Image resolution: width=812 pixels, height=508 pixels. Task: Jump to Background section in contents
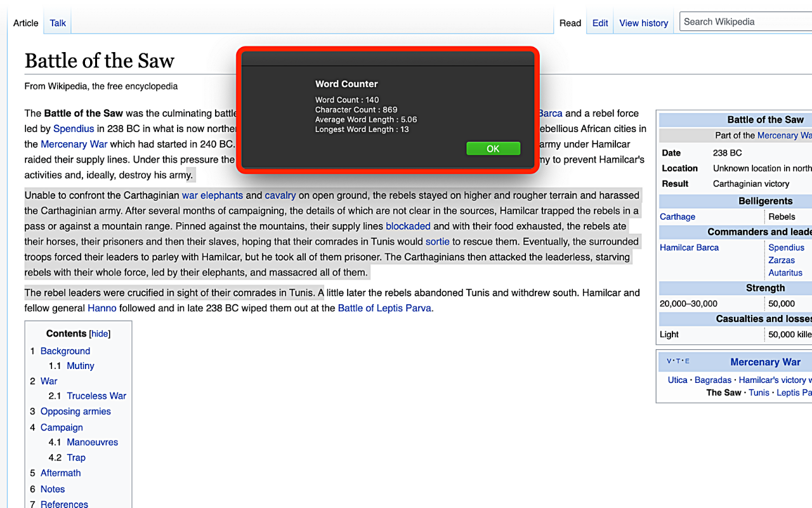pyautogui.click(x=65, y=351)
